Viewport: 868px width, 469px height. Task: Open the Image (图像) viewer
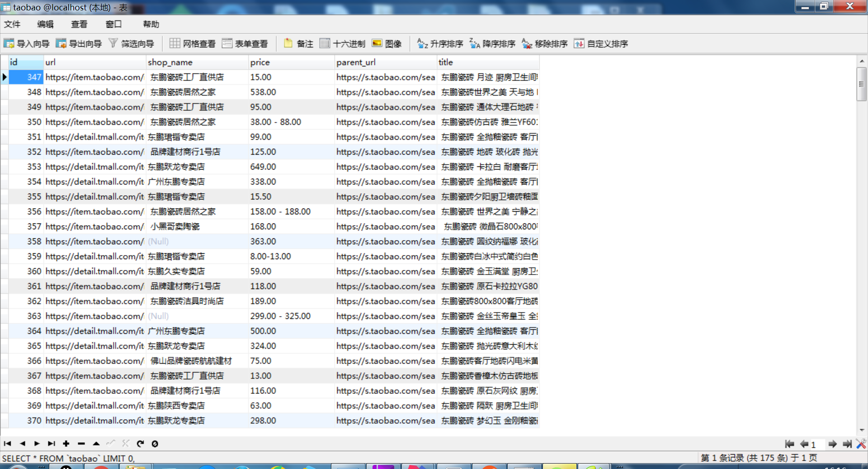click(387, 43)
